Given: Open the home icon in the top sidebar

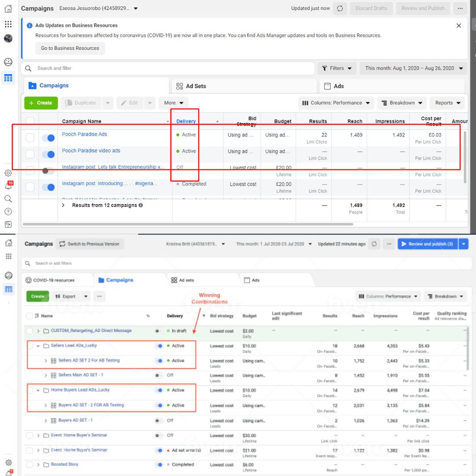Looking at the screenshot, I should coord(8,8).
